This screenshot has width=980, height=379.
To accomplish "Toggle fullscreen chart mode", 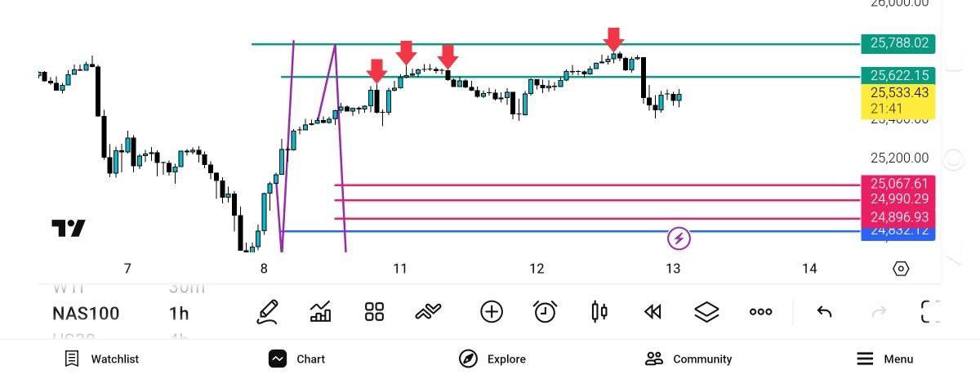I will (930, 311).
